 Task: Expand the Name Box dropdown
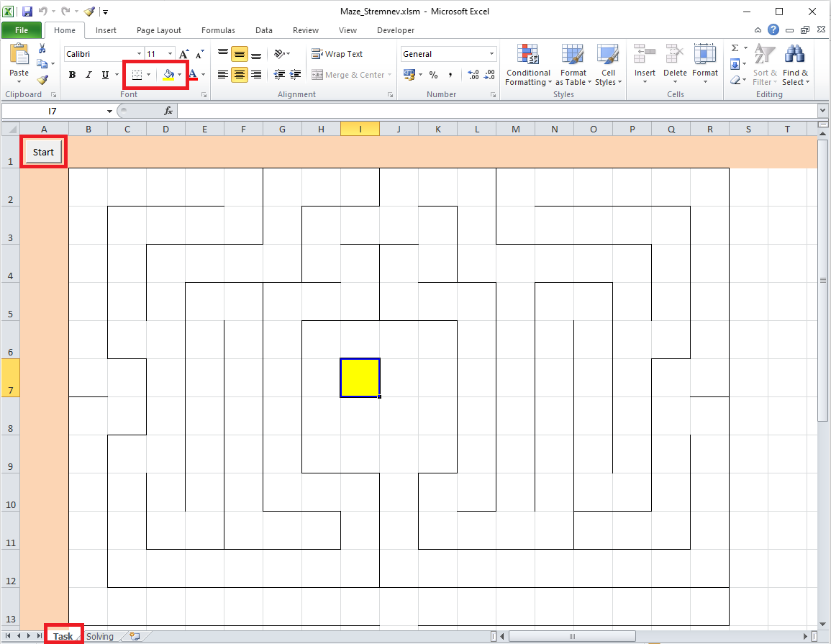pos(109,112)
